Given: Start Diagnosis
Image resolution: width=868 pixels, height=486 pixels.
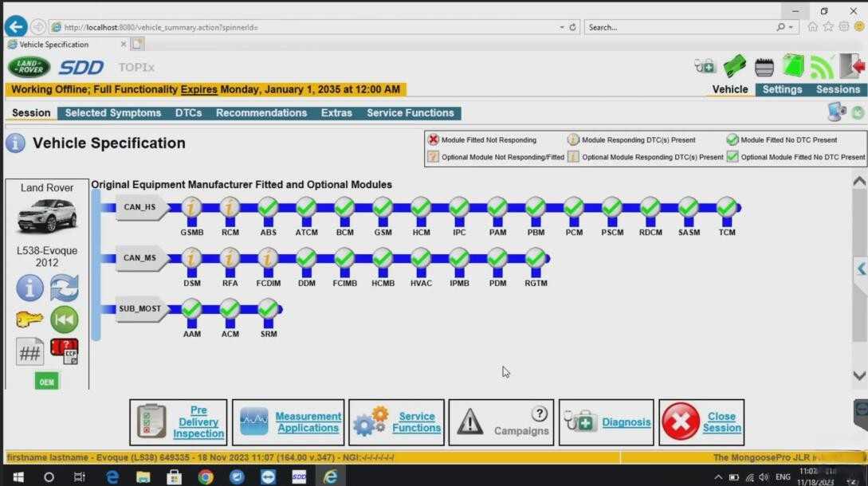Looking at the screenshot, I should [x=606, y=422].
